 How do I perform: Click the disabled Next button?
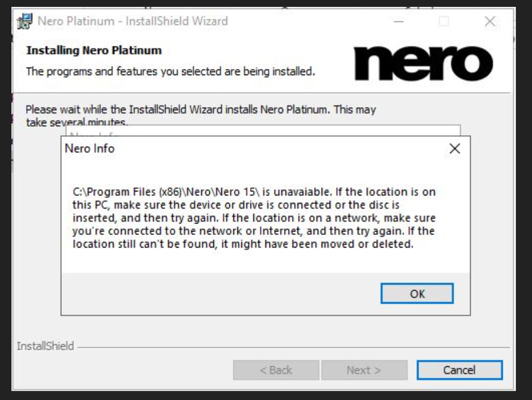click(364, 370)
